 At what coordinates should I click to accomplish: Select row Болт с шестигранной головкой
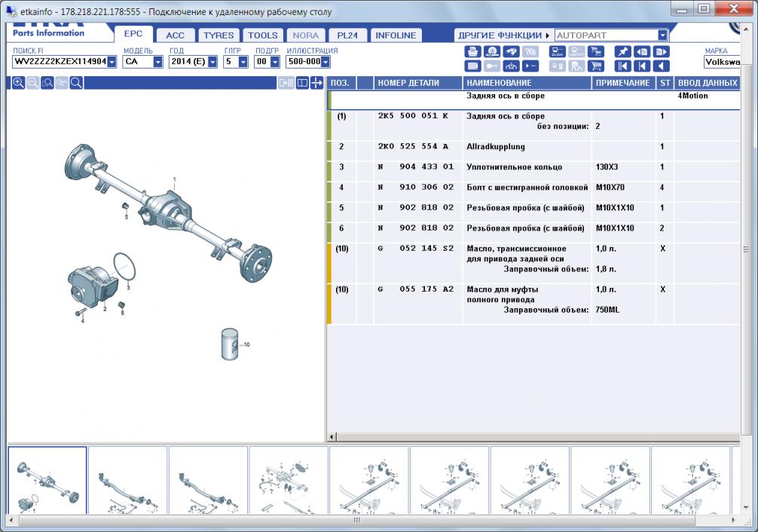coord(533,187)
